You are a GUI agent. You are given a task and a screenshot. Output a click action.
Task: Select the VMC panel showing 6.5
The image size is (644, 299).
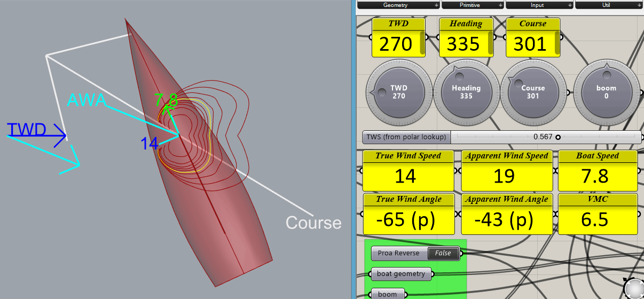tap(598, 214)
